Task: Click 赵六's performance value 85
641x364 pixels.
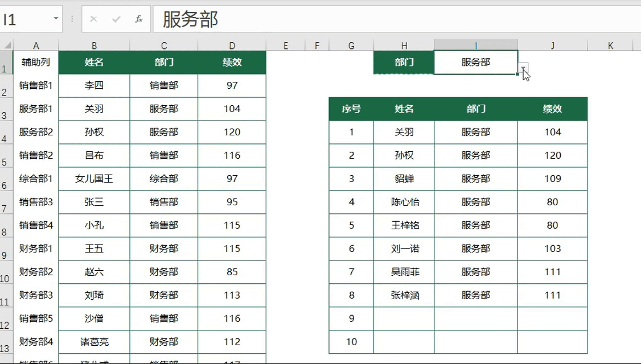Action: [x=232, y=272]
